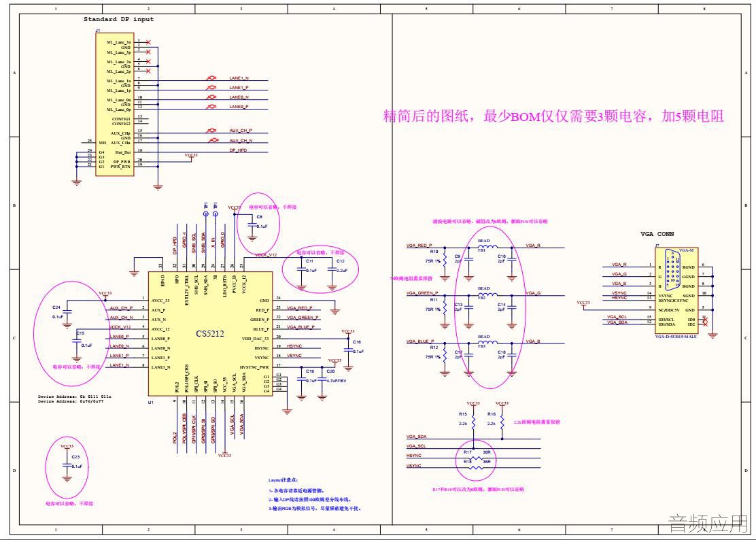
Task: Click the "VGA CONN" heading
Action: (x=657, y=234)
